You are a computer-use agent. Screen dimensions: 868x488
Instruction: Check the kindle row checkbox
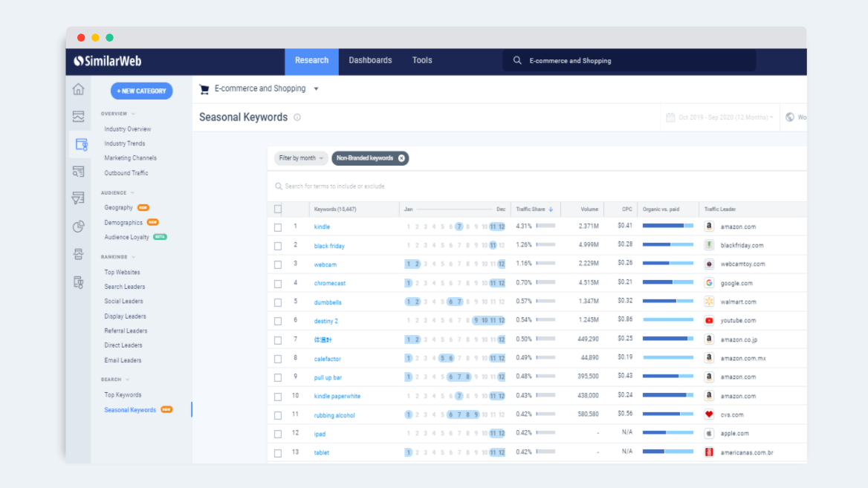pyautogui.click(x=278, y=227)
